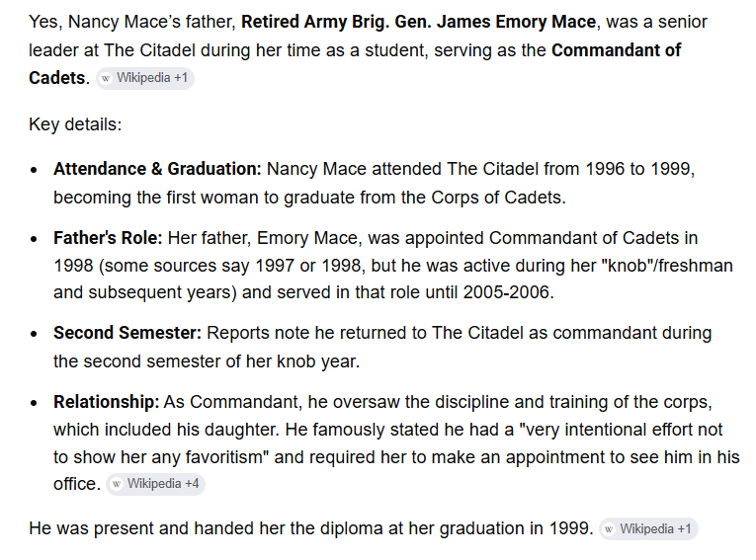Click the bold Relationship label
Screen dimensions: 756x560
coord(107,402)
